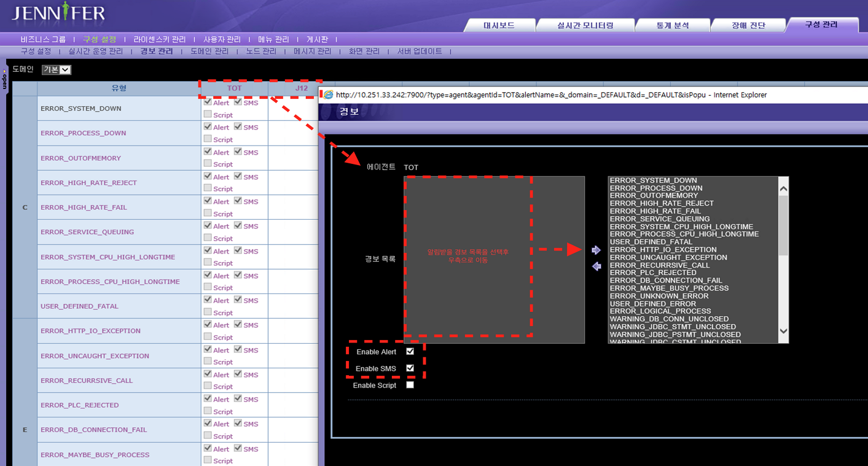Switch to the 대시보드 tab
Image resolution: width=868 pixels, height=466 pixels.
tap(498, 26)
